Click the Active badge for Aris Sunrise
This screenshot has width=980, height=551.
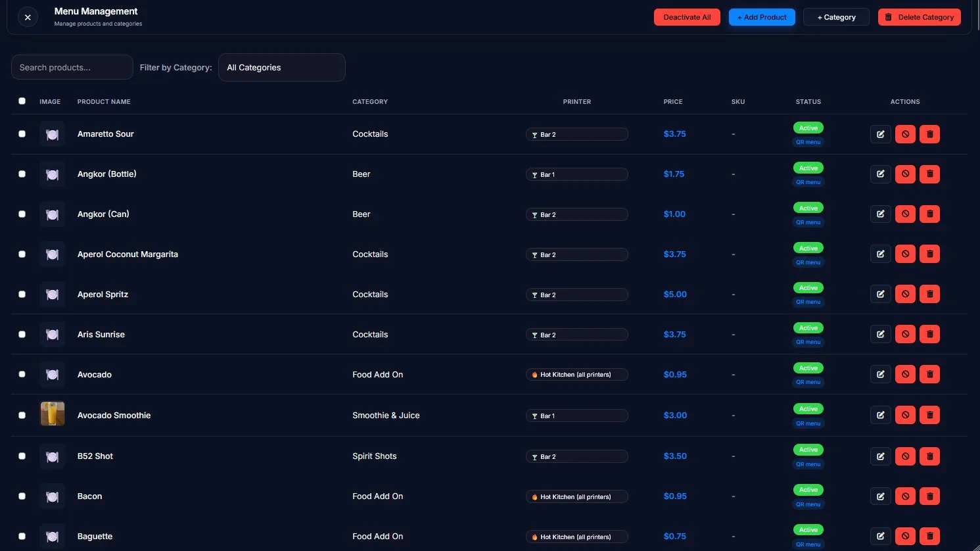tap(808, 328)
